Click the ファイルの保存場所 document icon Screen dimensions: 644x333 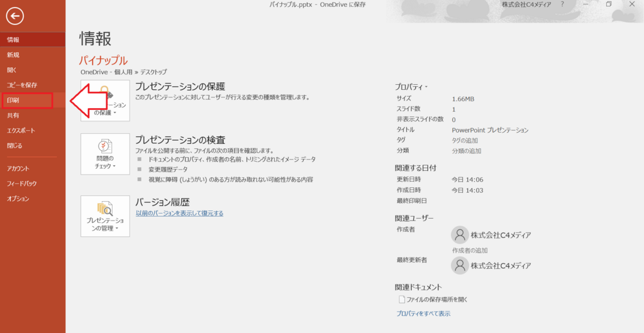(402, 300)
